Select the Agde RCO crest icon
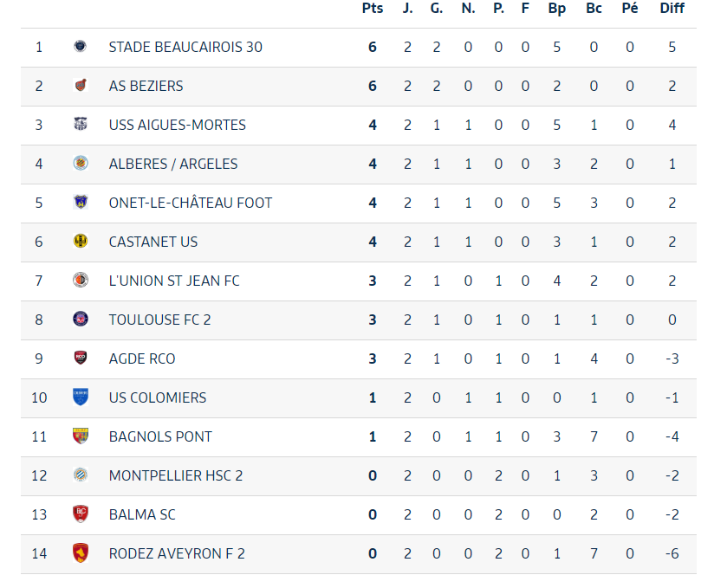 [x=80, y=359]
